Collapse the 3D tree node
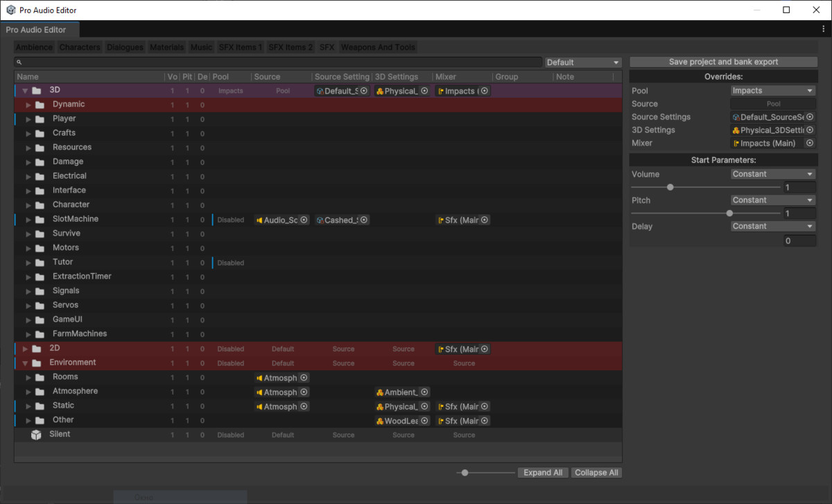The height and width of the screenshot is (504, 832). pyautogui.click(x=25, y=90)
